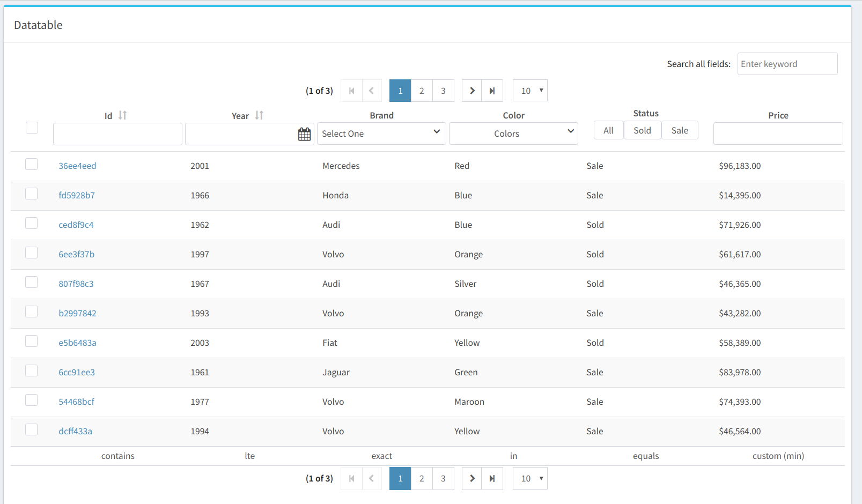Screen dimensions: 862x504
Task: Click the 'Enter keyword' search field
Action: coord(787,64)
